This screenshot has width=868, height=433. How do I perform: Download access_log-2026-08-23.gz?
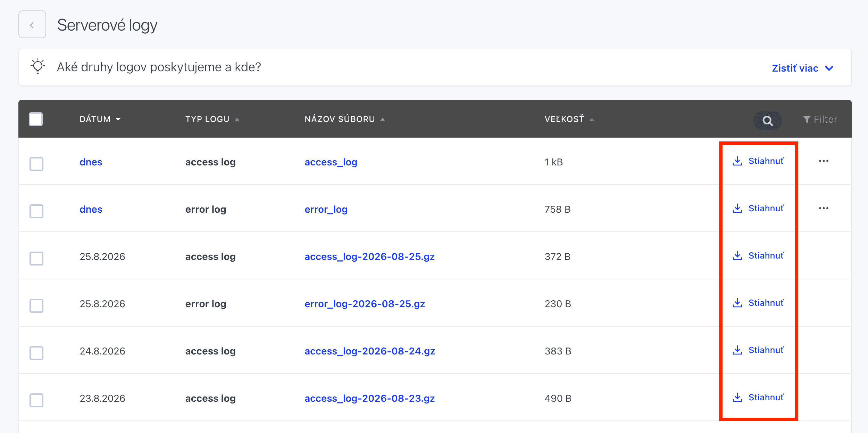point(758,397)
